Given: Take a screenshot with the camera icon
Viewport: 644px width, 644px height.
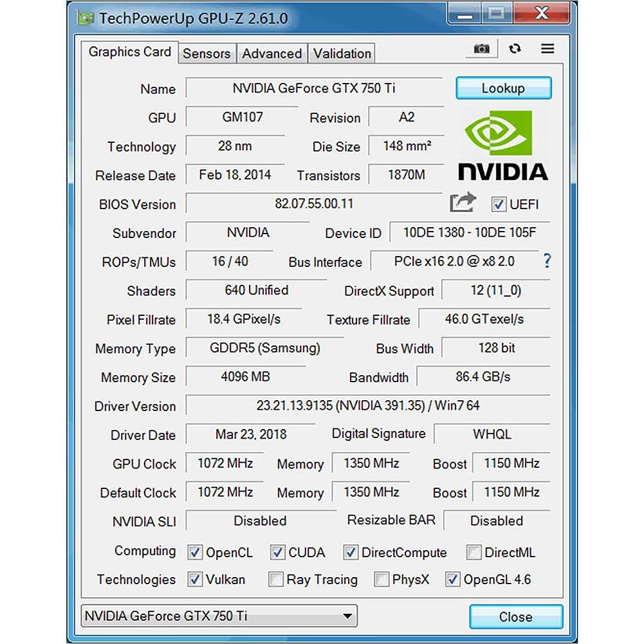Looking at the screenshot, I should (x=481, y=49).
